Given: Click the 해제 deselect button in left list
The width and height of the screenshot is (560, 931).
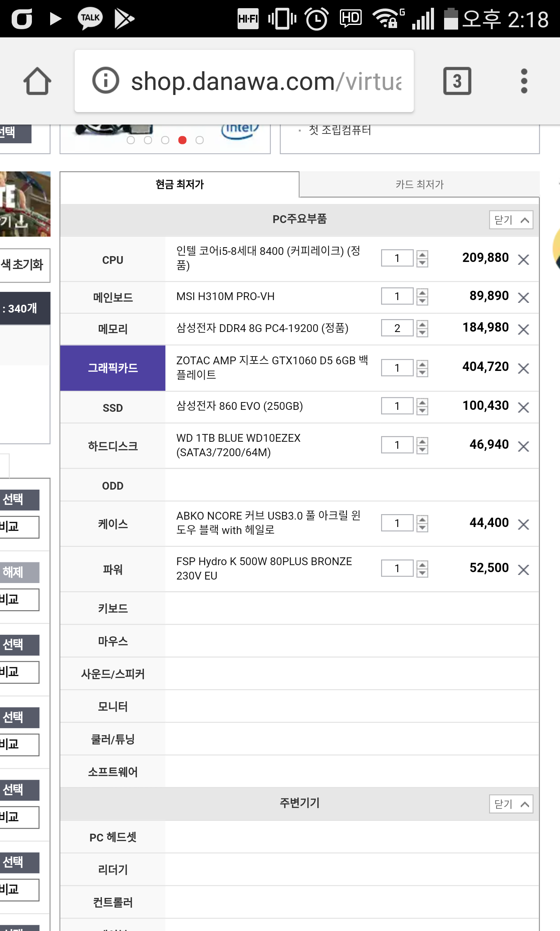Looking at the screenshot, I should (19, 572).
